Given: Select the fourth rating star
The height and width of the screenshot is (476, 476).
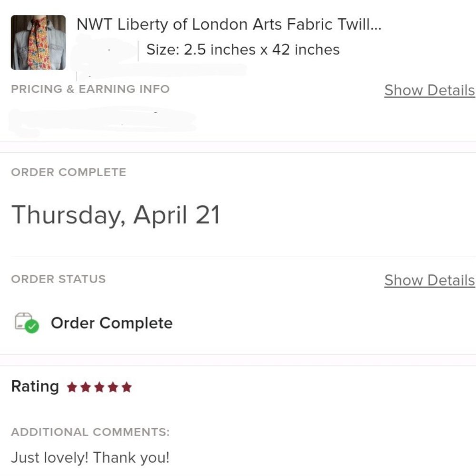Looking at the screenshot, I should pyautogui.click(x=113, y=387).
